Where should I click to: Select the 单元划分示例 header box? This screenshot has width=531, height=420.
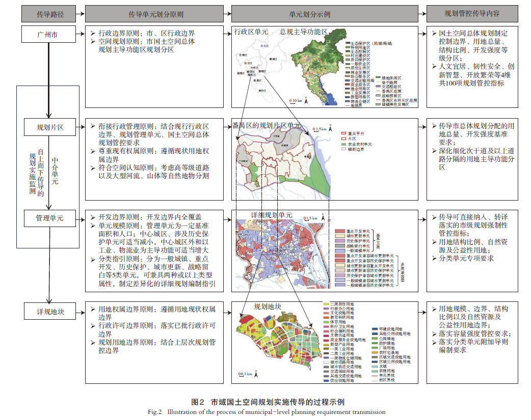tap(325, 14)
